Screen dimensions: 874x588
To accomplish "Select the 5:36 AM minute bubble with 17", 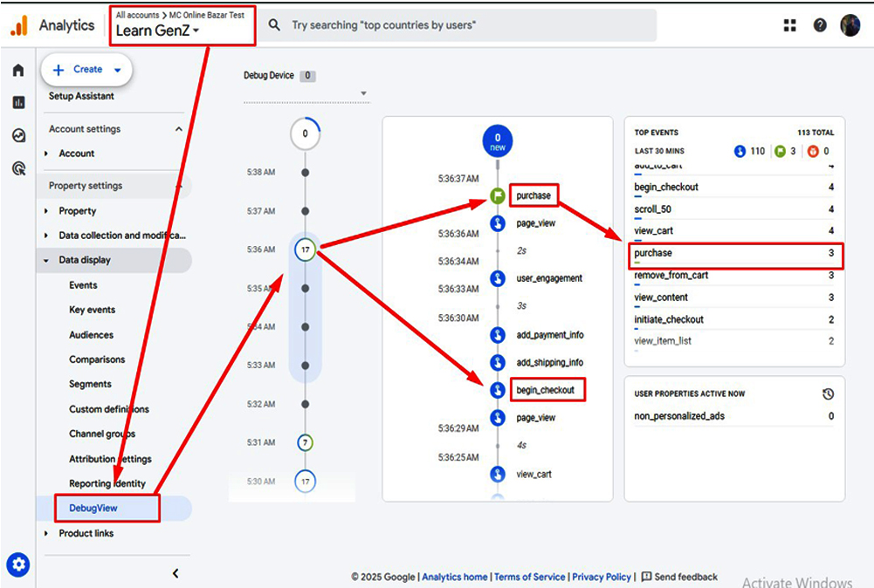I will pos(305,250).
